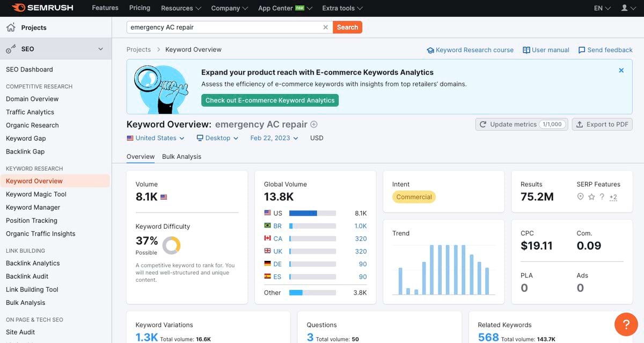Open the Extra tools dropdown
The width and height of the screenshot is (644, 343).
point(342,8)
